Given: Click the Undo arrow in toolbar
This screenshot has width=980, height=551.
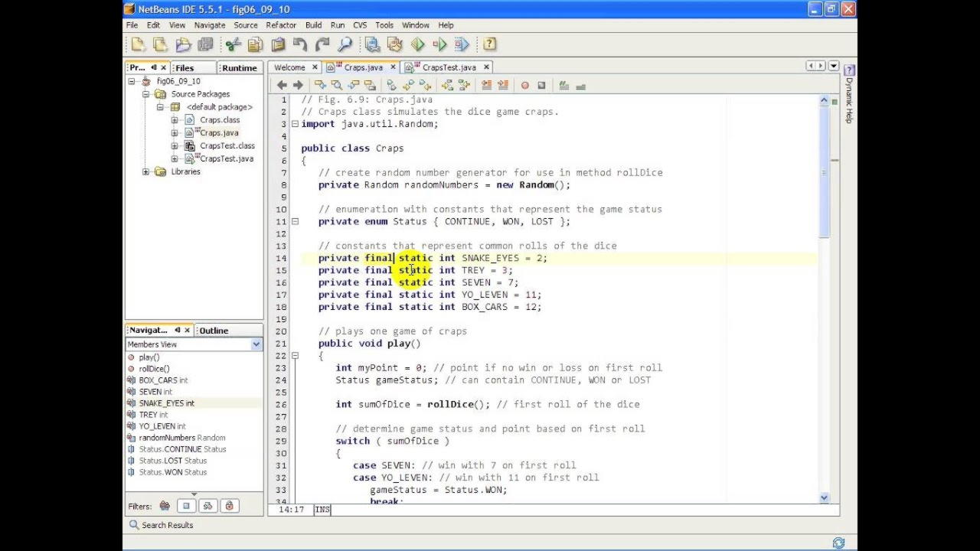Looking at the screenshot, I should (x=300, y=44).
